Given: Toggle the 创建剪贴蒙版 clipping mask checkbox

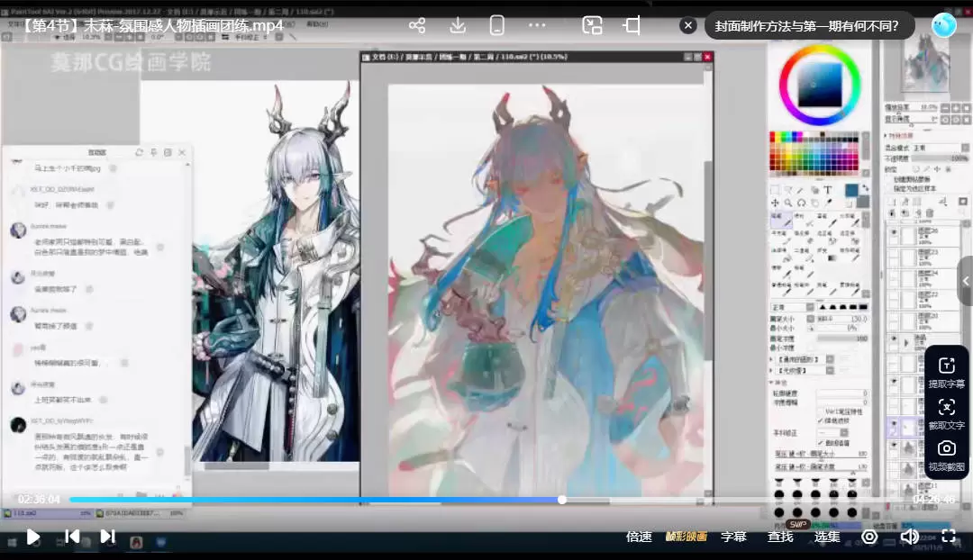Looking at the screenshot, I should coord(889,179).
